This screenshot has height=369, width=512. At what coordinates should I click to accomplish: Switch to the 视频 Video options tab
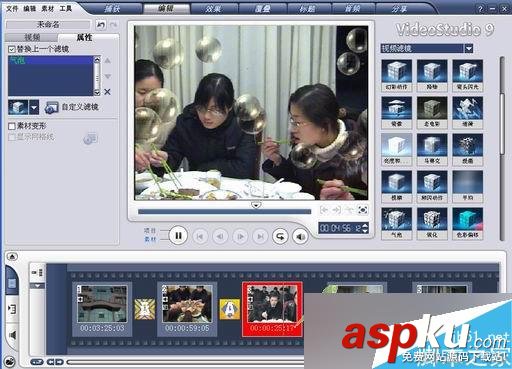[x=32, y=38]
